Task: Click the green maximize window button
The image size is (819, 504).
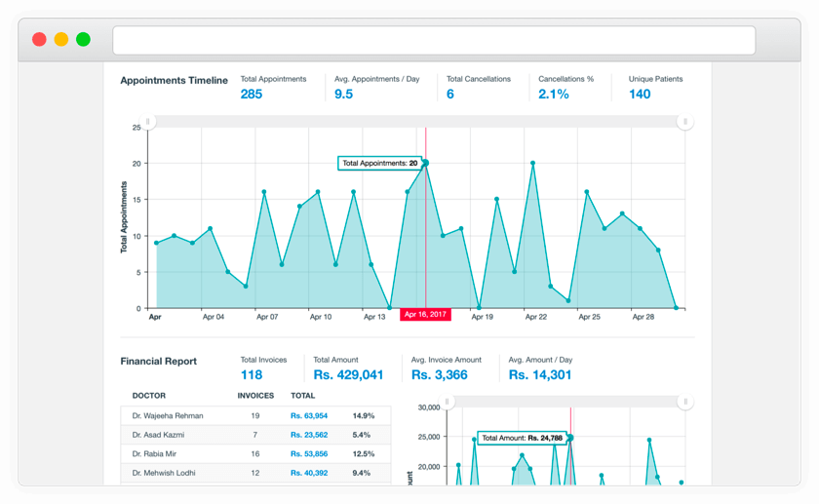Action: tap(83, 39)
